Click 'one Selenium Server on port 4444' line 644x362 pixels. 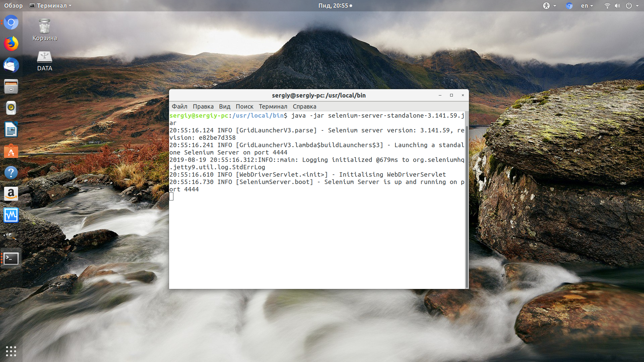point(228,153)
